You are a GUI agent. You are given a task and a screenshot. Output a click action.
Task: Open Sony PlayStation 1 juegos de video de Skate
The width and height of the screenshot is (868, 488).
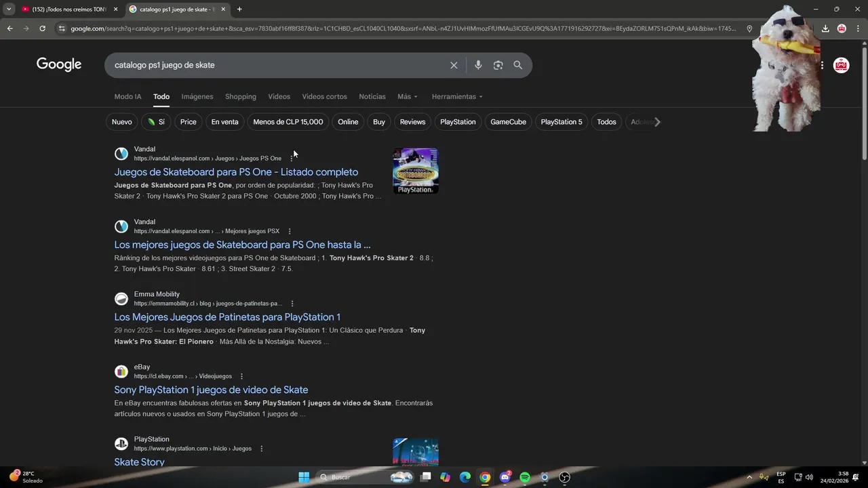click(x=211, y=390)
